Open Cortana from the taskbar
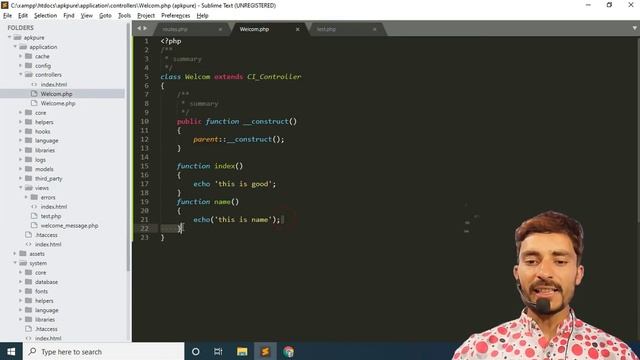Screen dimensions: 640x360 pos(196,351)
